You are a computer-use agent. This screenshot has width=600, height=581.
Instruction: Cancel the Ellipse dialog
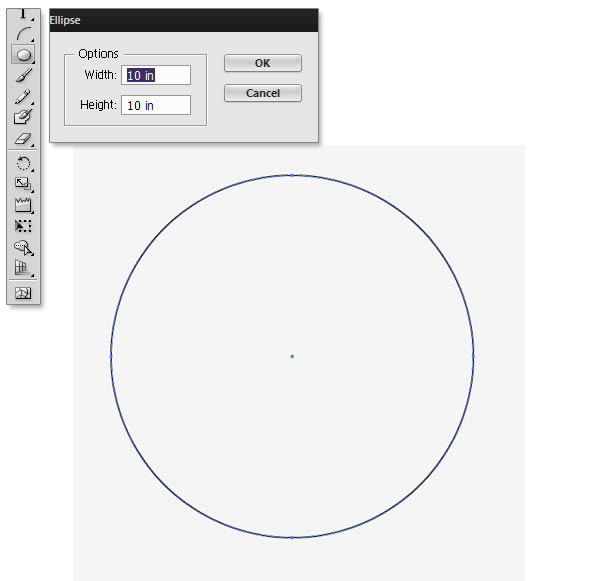pos(263,93)
